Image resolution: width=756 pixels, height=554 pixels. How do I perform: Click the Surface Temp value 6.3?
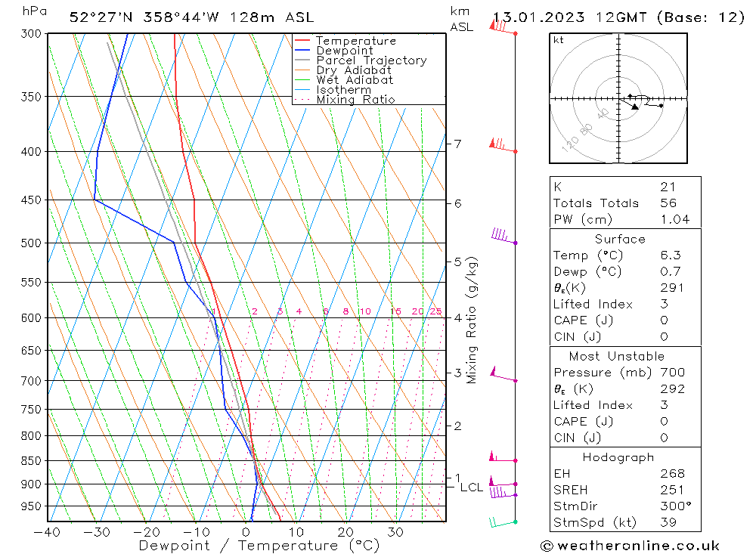[x=671, y=255]
